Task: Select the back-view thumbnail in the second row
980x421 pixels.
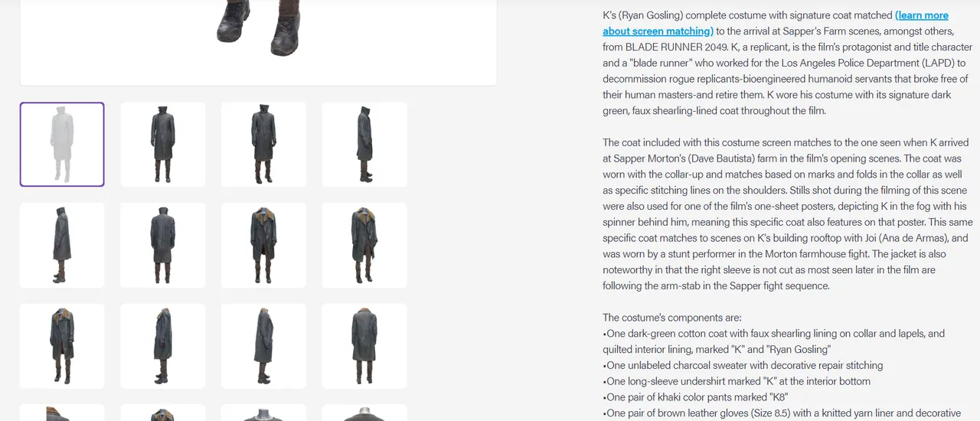Action: [163, 246]
